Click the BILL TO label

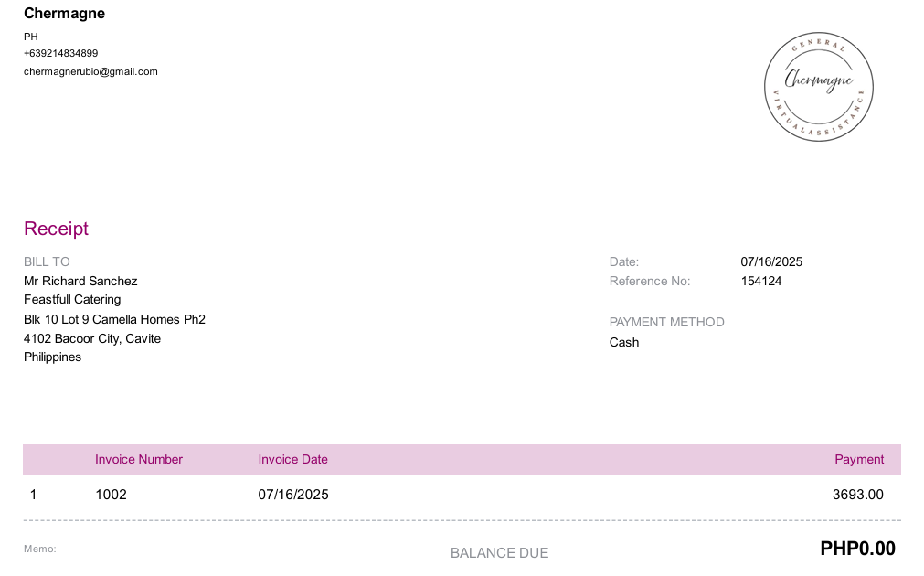(47, 261)
